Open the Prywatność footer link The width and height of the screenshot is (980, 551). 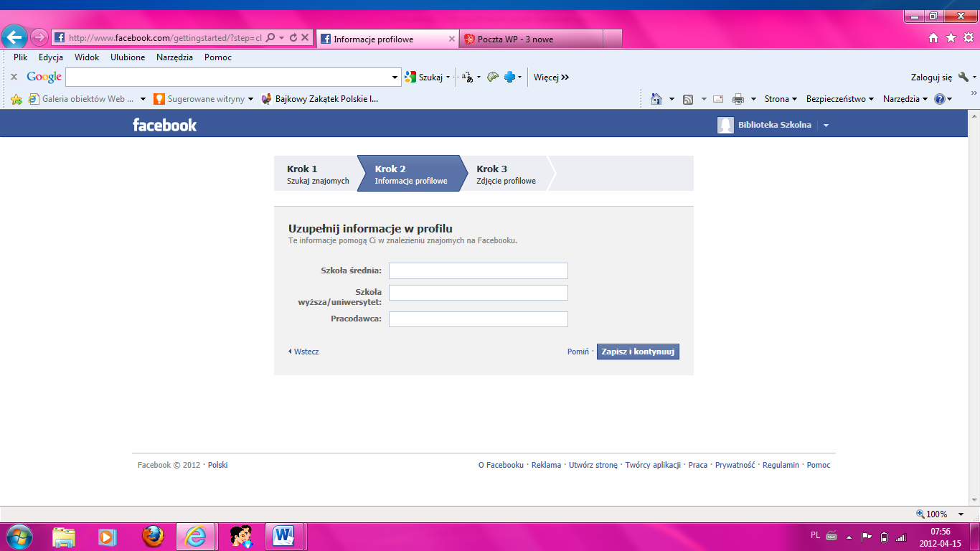[x=735, y=465]
